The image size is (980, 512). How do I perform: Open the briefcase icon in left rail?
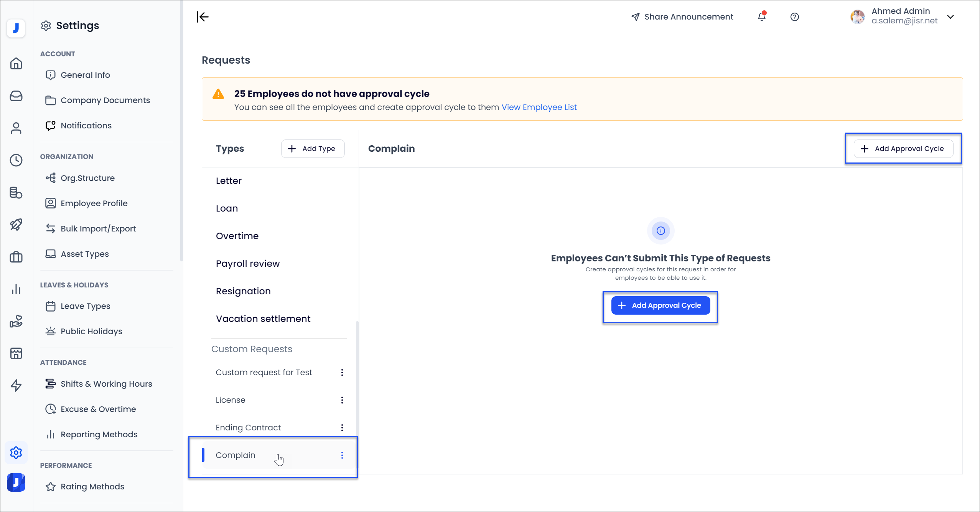[x=16, y=257]
